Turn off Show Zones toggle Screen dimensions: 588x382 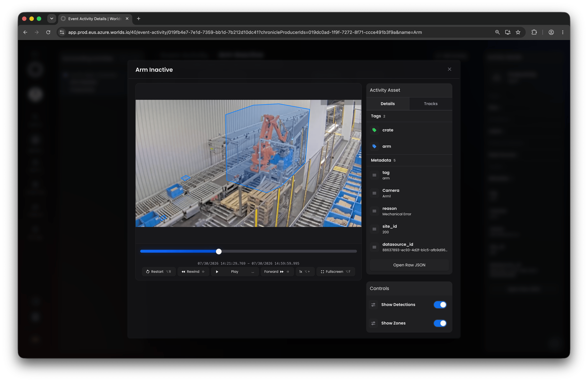click(440, 323)
